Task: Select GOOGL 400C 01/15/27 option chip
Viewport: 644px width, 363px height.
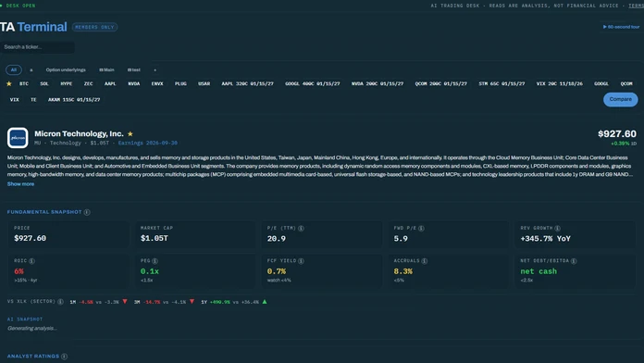Action: tap(313, 84)
